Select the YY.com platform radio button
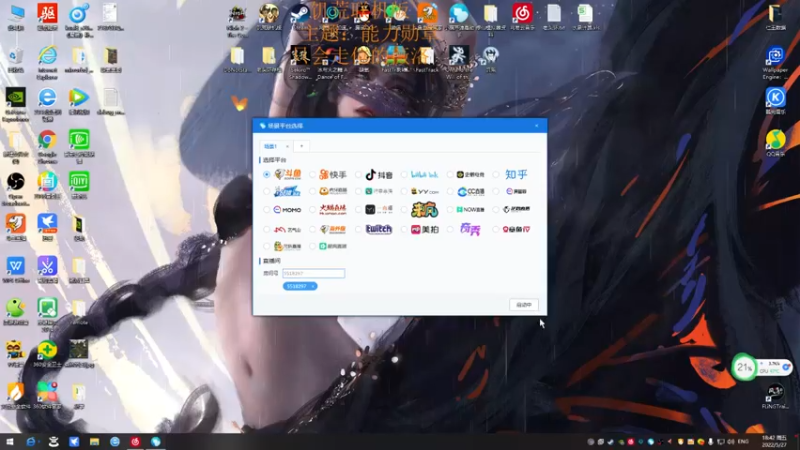 (x=404, y=192)
